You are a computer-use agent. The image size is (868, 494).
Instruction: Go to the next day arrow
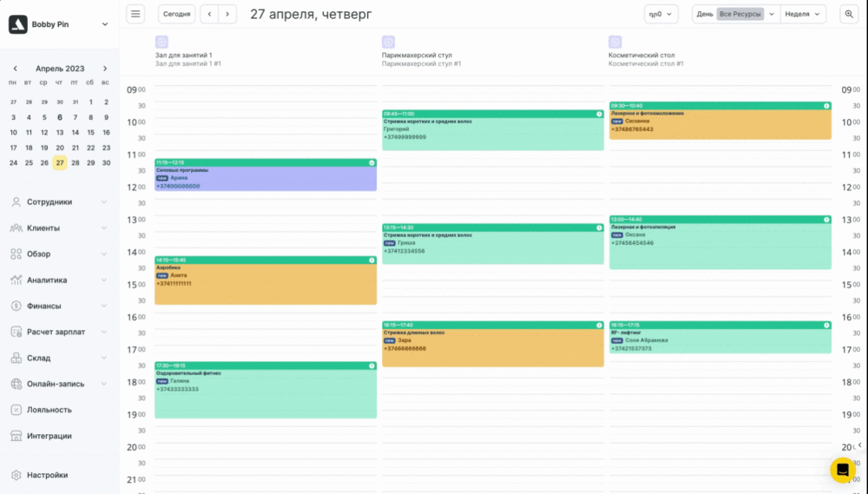pos(227,14)
